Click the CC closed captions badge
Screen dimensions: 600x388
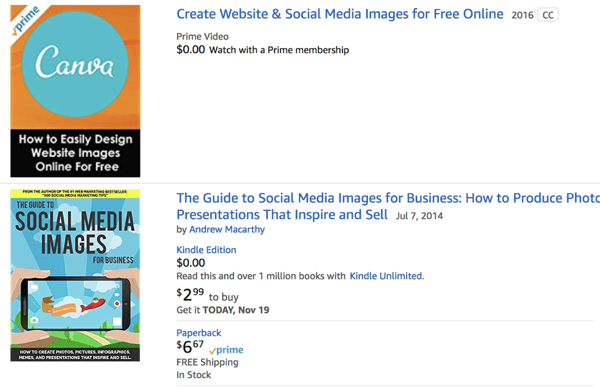tap(548, 15)
